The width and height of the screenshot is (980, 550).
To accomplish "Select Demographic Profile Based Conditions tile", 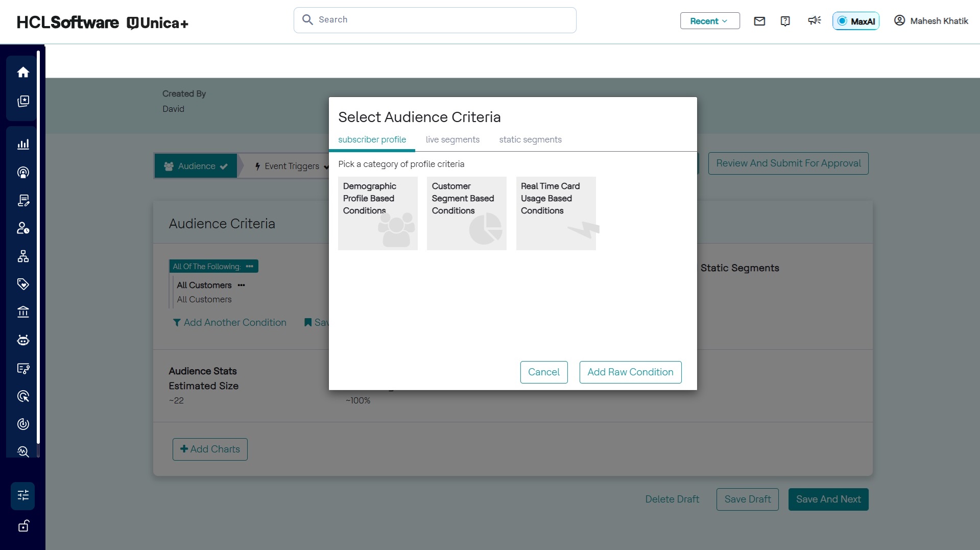I will pos(377,213).
